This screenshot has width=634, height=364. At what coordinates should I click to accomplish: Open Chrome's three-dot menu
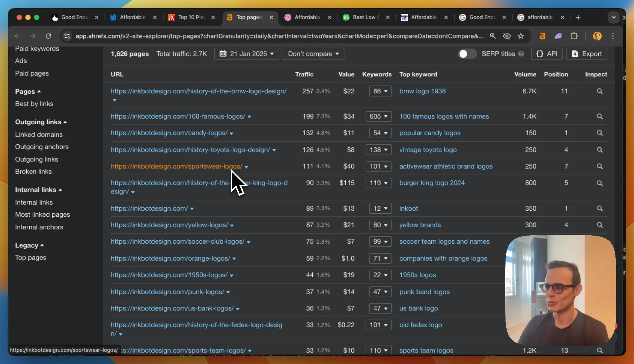pyautogui.click(x=613, y=36)
